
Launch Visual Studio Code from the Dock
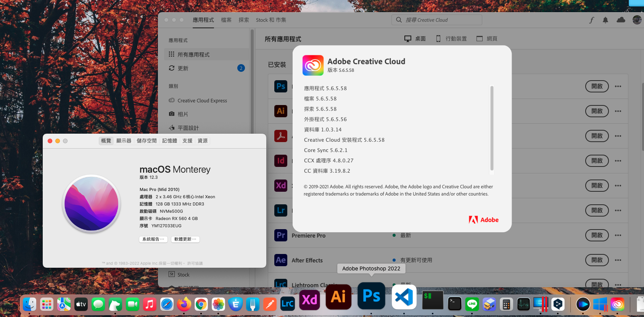click(404, 297)
